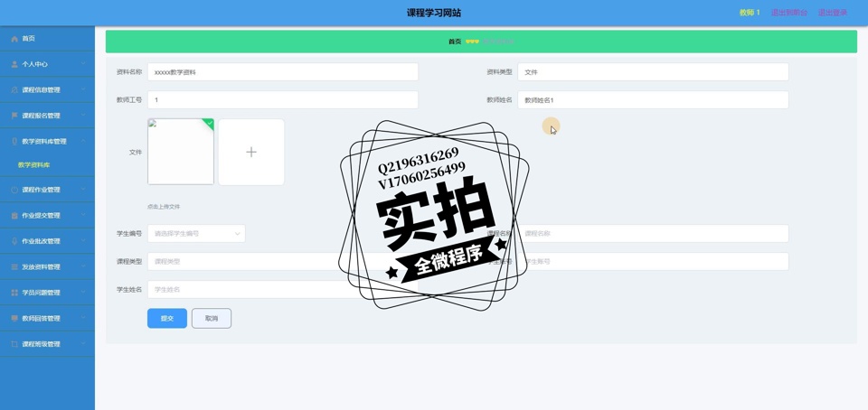
Task: Click the 退出登录 logout link
Action: coord(832,13)
